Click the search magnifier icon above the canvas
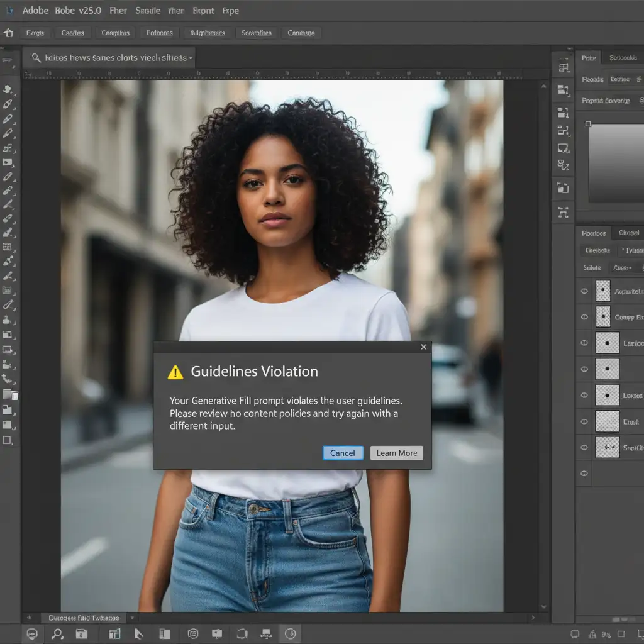 (36, 58)
